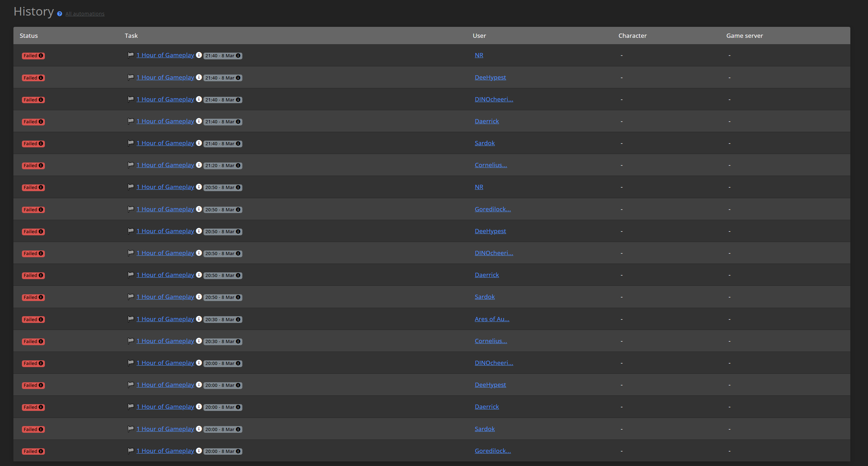This screenshot has width=868, height=466.
Task: View Daerrick's profile link
Action: pyautogui.click(x=487, y=121)
